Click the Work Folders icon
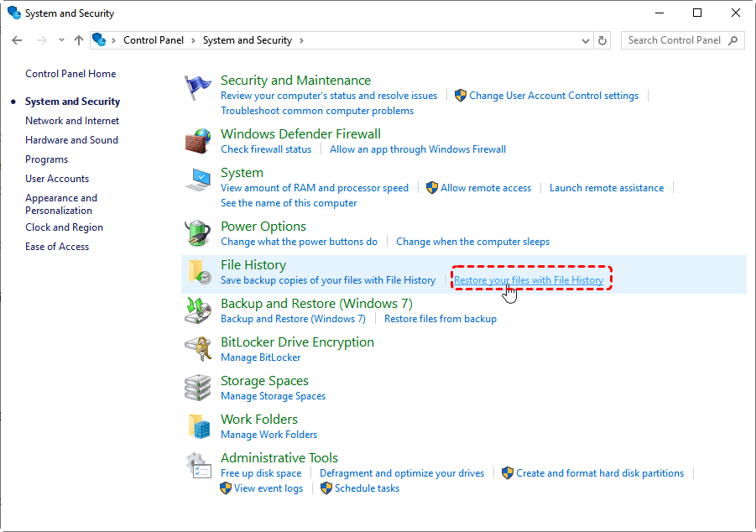 [199, 426]
